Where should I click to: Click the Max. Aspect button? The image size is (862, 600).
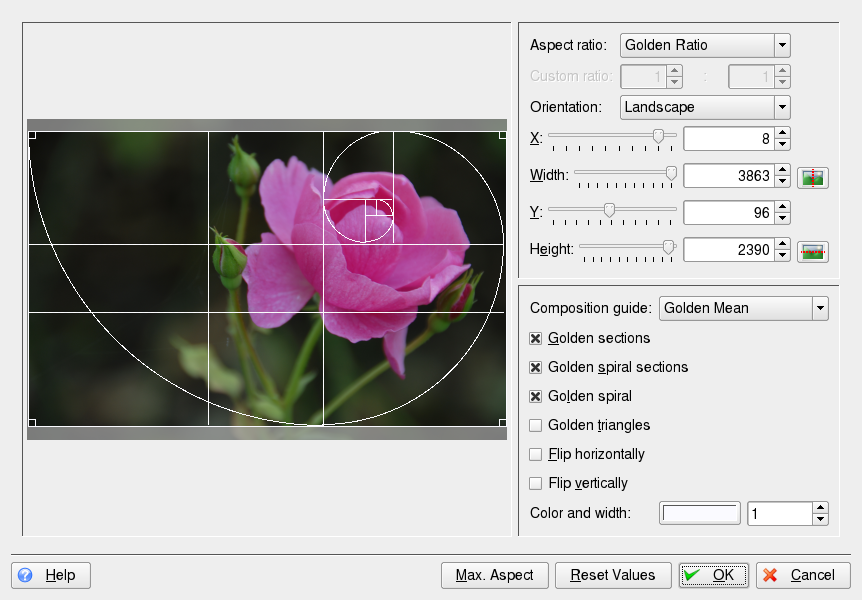[x=495, y=575]
